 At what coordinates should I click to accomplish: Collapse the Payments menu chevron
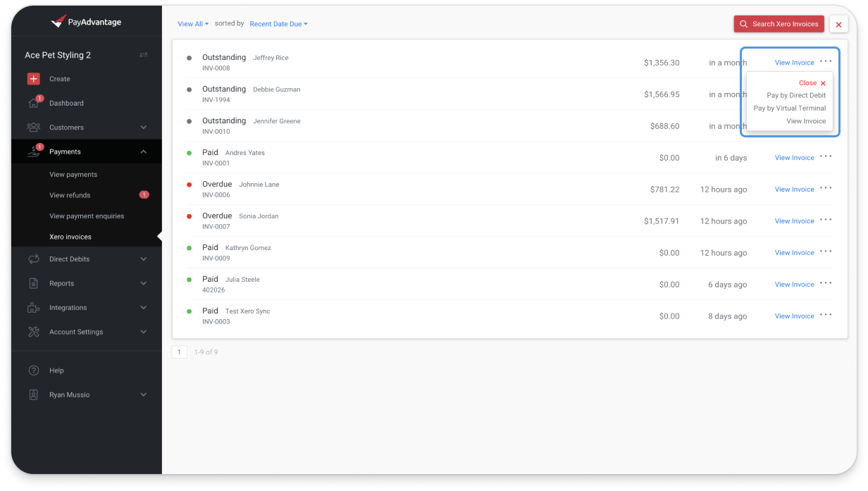tap(144, 151)
